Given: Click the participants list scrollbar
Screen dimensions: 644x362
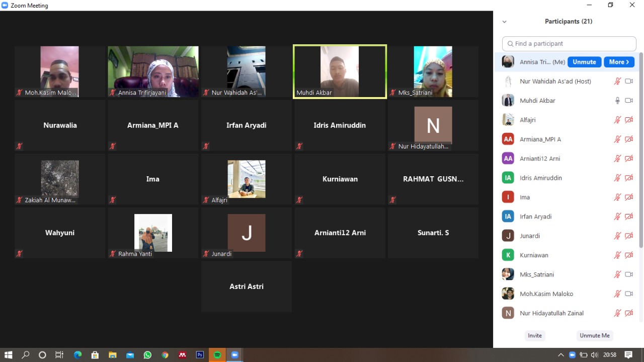Looking at the screenshot, I should coord(640,151).
